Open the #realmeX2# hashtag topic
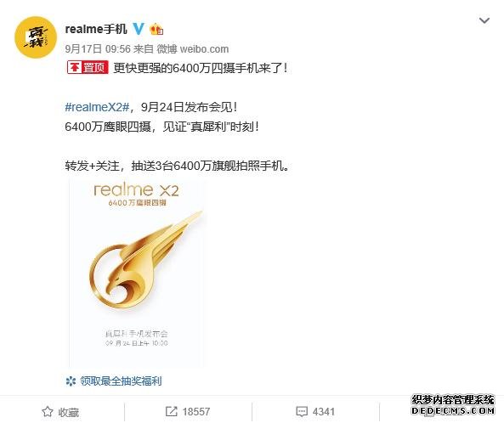 coord(97,107)
